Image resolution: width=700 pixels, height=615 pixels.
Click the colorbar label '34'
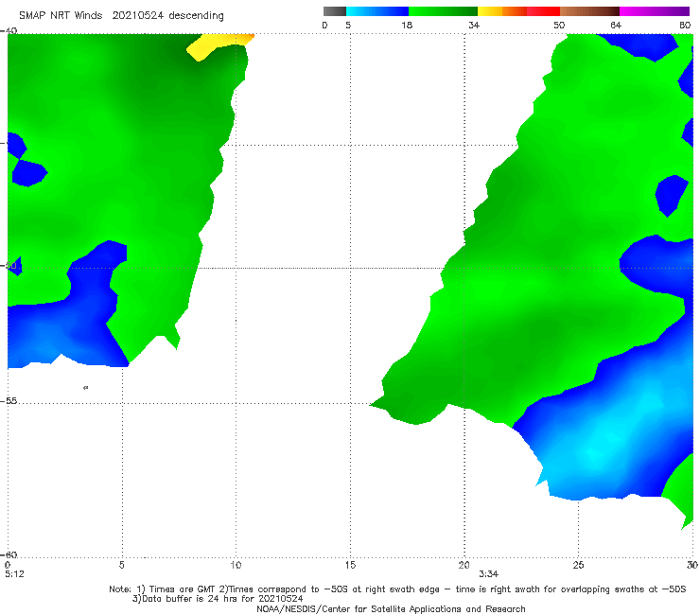pos(474,26)
